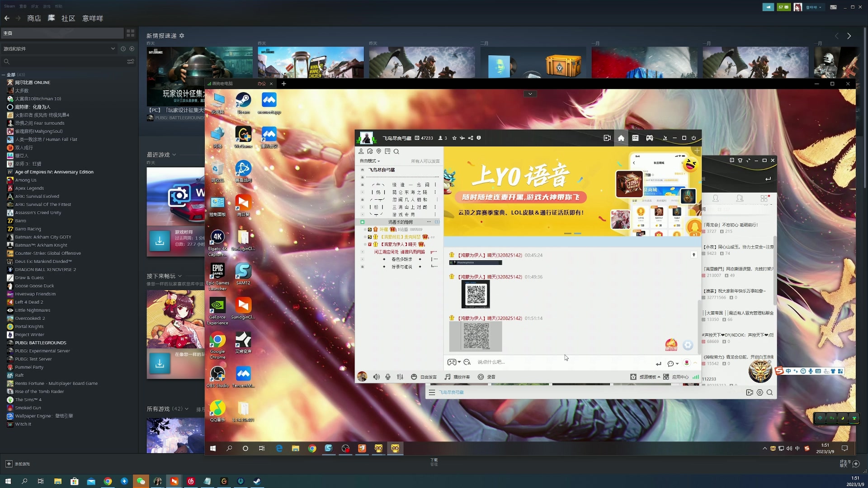Click the gray QR code image in chat
The height and width of the screenshot is (488, 868).
(x=476, y=336)
